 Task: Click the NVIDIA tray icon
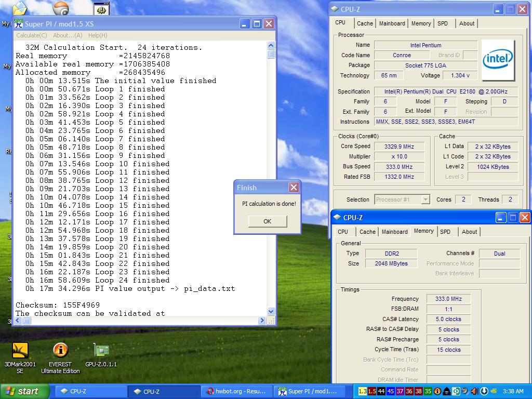pos(494,391)
